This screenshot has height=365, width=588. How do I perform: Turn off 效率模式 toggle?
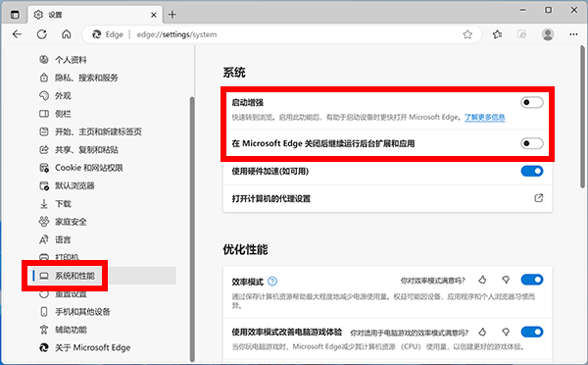pyautogui.click(x=532, y=280)
